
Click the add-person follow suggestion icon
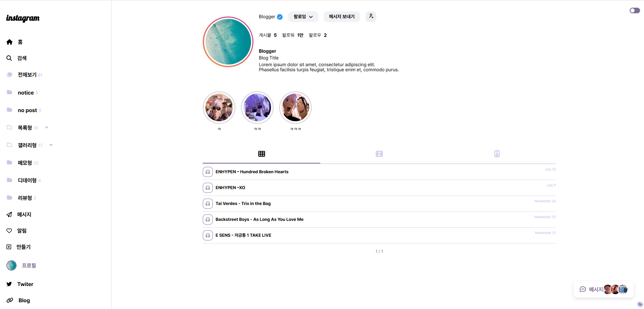(371, 16)
